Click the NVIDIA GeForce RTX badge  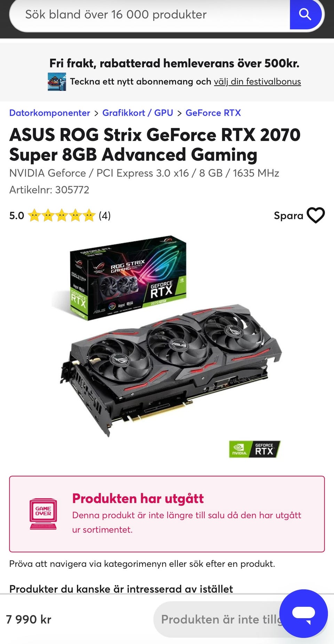(255, 449)
